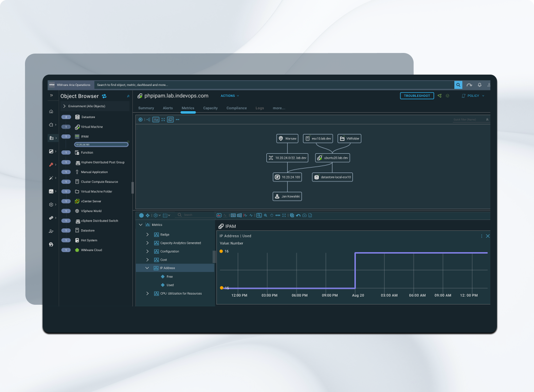Open the Home icon in left sidebar

(51, 112)
